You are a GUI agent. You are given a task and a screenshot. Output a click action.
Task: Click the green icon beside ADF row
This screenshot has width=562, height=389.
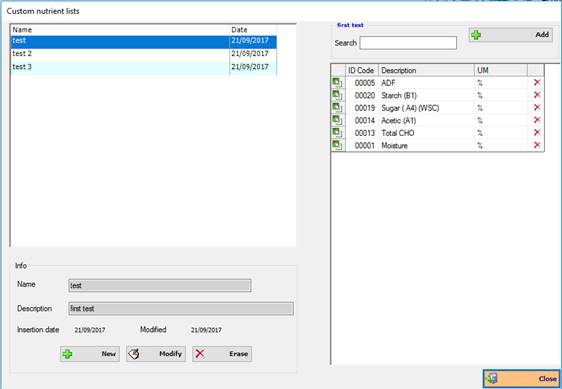[337, 83]
